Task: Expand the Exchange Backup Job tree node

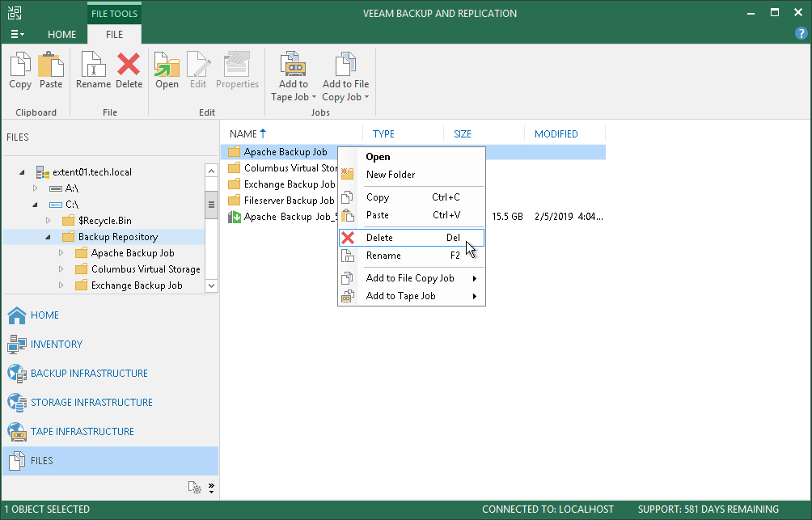Action: coord(61,285)
